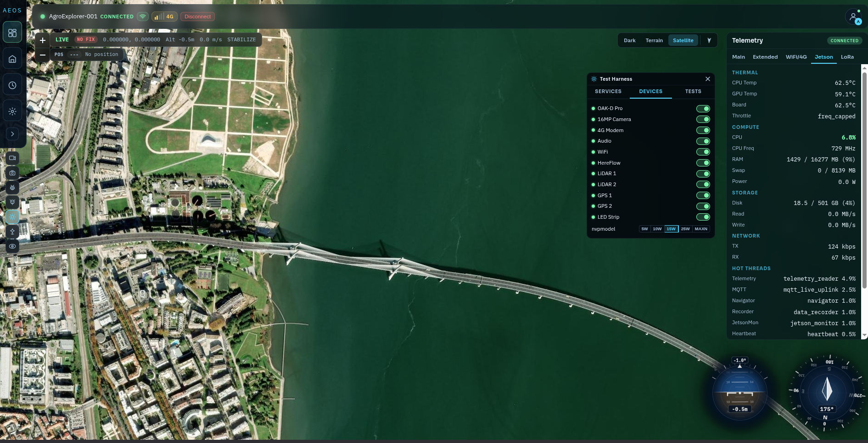Open the LoRa telemetry tab
The width and height of the screenshot is (868, 443).
(847, 57)
